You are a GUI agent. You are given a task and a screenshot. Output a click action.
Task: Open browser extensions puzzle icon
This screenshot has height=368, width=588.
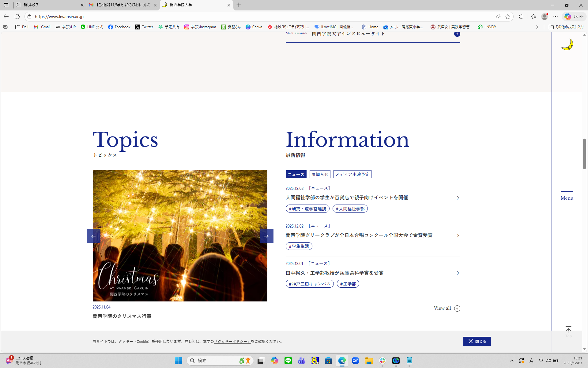coord(521,17)
